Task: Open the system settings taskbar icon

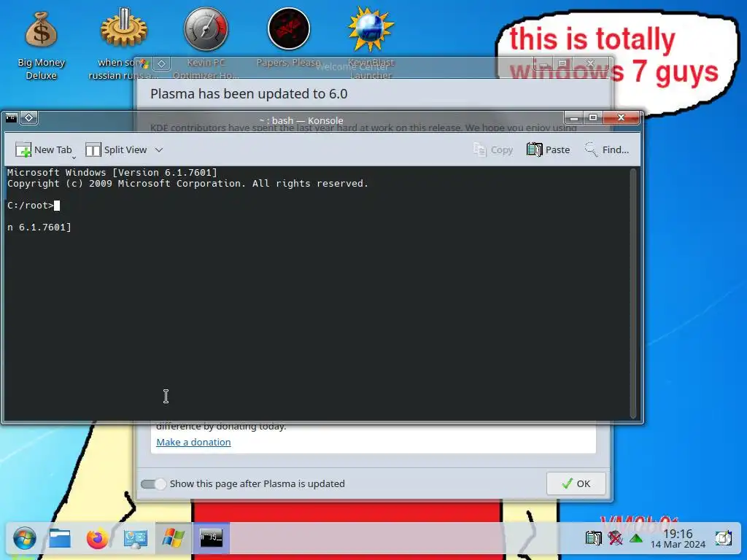Action: click(135, 539)
